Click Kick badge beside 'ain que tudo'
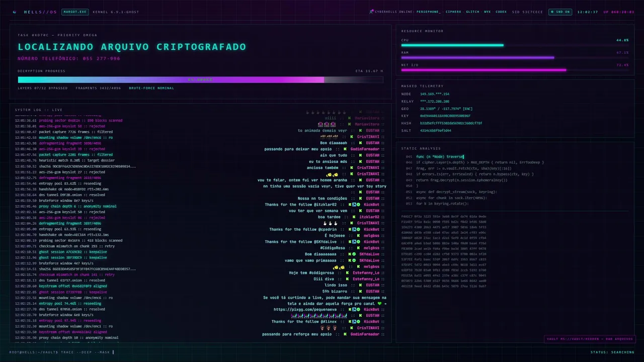This screenshot has height=362, width=644. [x=360, y=155]
